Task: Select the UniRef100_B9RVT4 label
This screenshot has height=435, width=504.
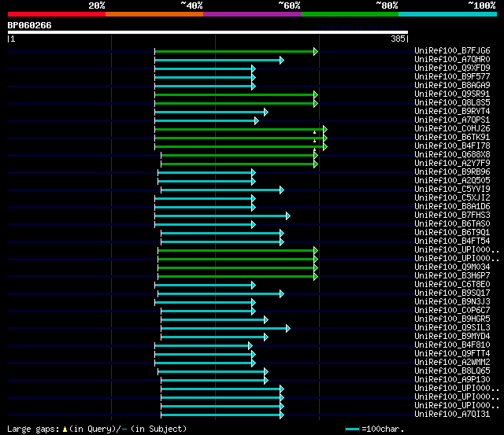Action: [452, 112]
